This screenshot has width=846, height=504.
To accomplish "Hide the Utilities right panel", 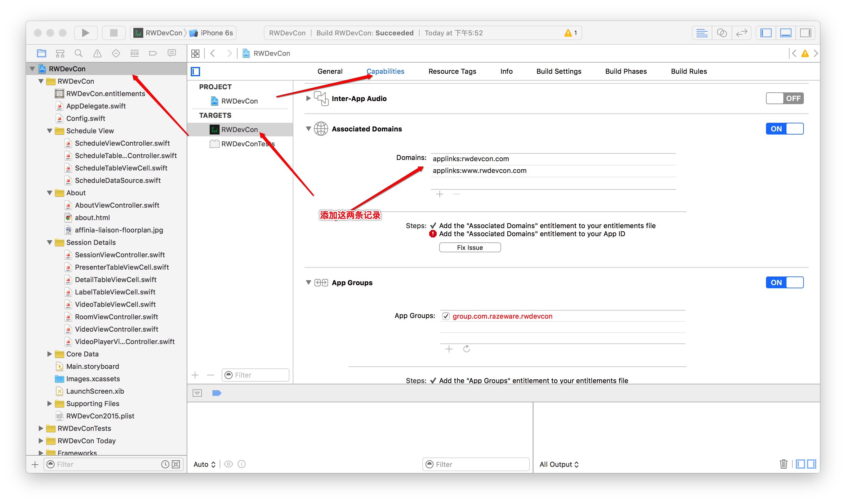I will coord(805,33).
